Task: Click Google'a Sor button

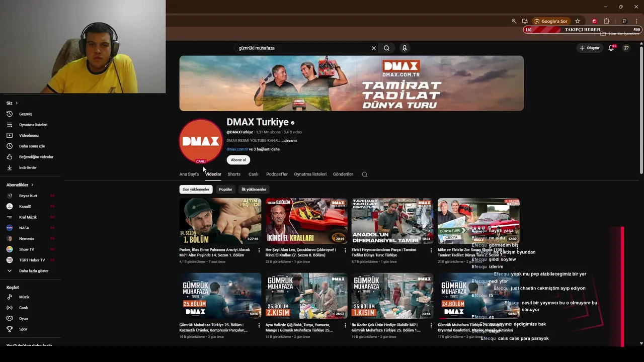Action: [x=551, y=21]
